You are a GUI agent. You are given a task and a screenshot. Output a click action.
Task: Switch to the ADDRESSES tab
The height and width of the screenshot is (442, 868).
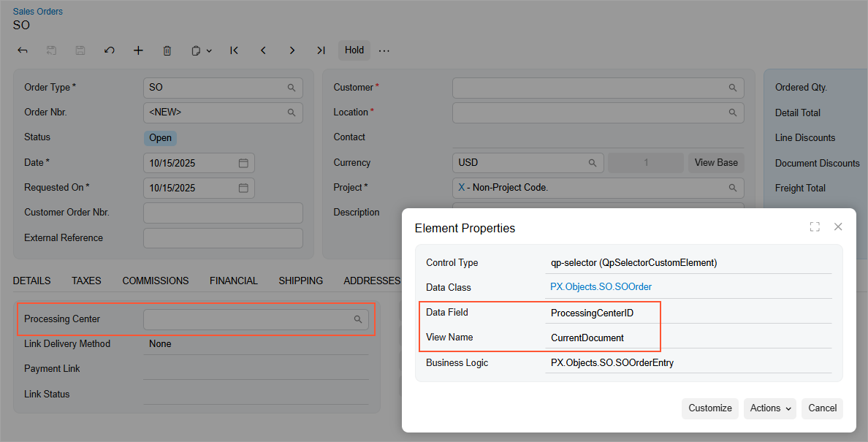(x=372, y=281)
